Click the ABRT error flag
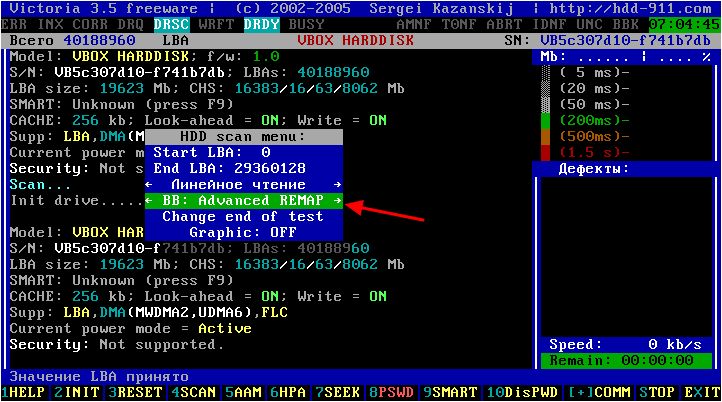 (504, 24)
